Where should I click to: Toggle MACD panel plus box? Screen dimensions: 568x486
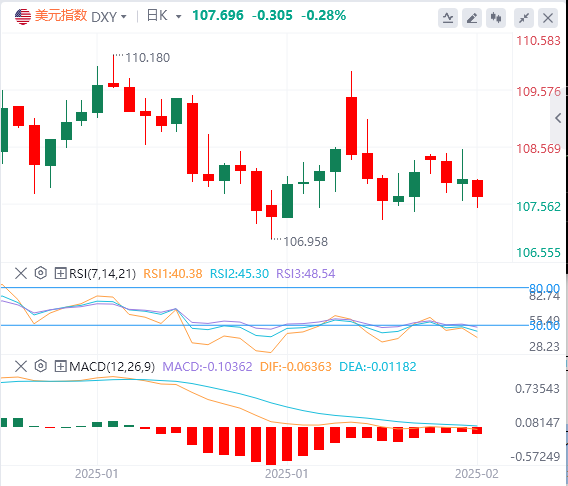click(x=60, y=366)
